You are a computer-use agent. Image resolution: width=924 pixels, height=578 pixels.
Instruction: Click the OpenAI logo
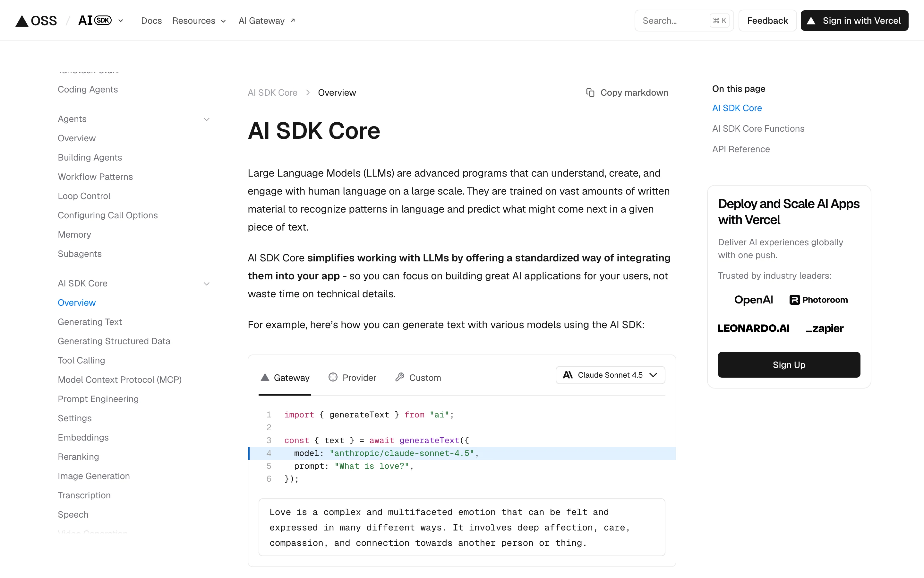(x=753, y=300)
